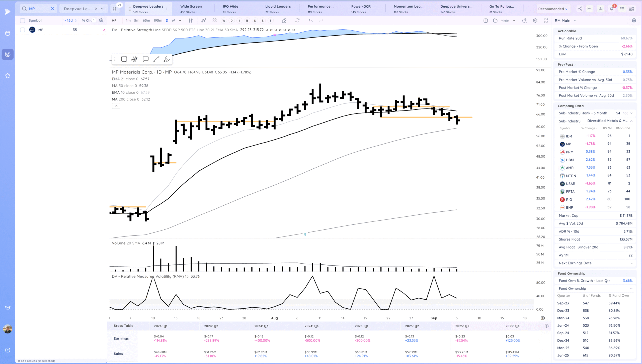The width and height of the screenshot is (642, 364).
Task: Toggle the chart fullscreen icon
Action: pos(546,21)
